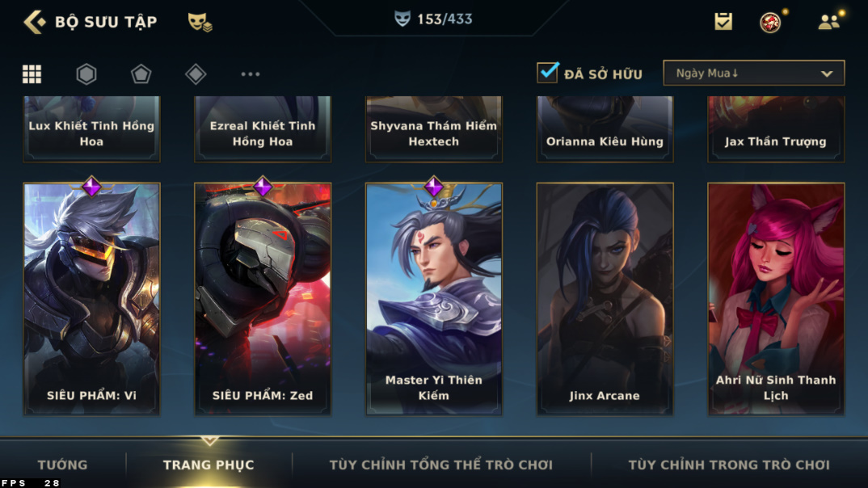
Task: Select the Jinx Arcane skin card
Action: 605,299
